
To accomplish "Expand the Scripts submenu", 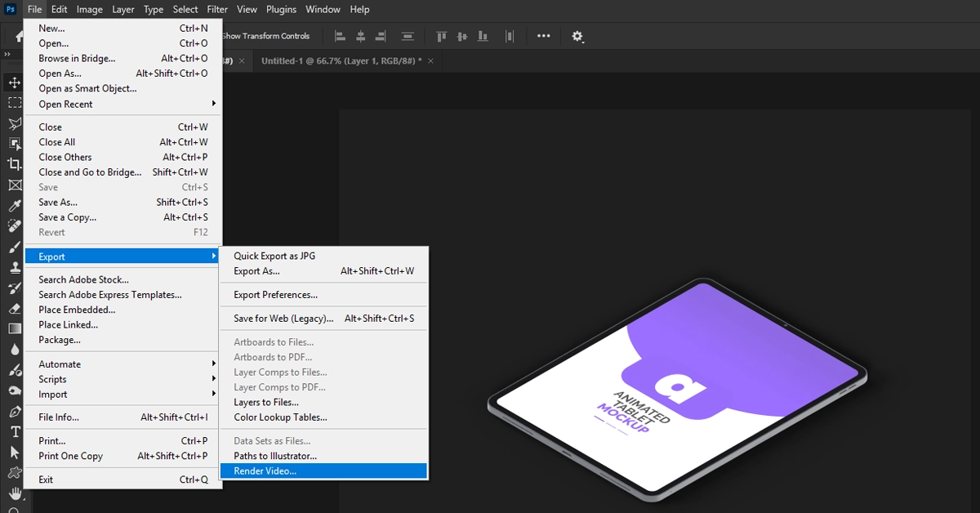I will 122,379.
